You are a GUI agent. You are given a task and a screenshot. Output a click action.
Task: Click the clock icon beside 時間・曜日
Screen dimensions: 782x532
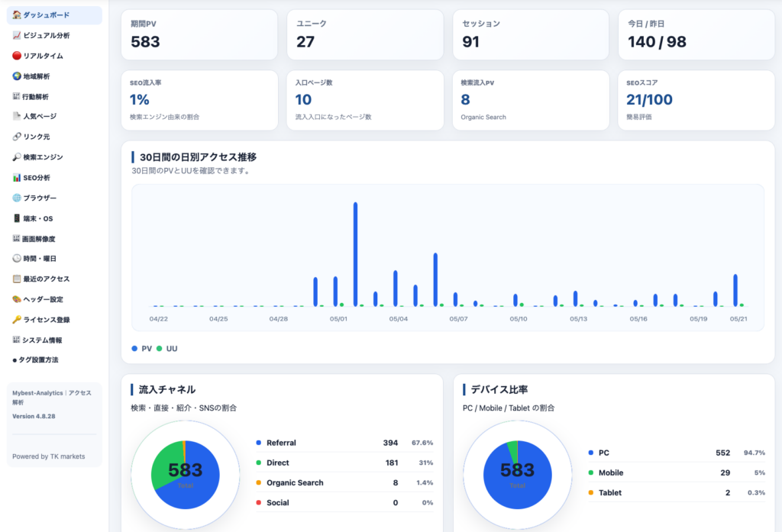pyautogui.click(x=17, y=258)
